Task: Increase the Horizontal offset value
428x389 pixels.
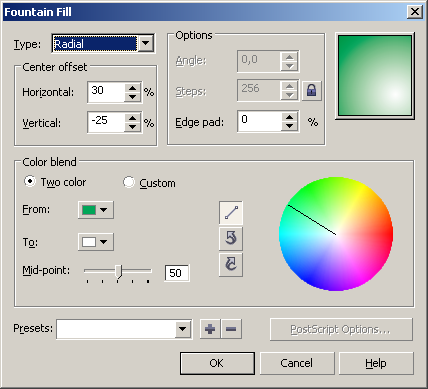Action: click(133, 88)
